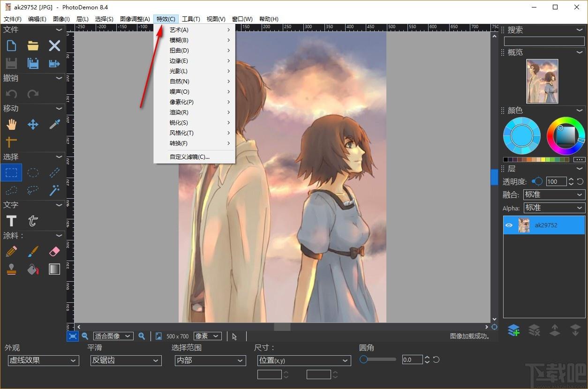Viewport: 588px width, 389px height.
Task: Click the current blue color circle
Action: pos(521,136)
